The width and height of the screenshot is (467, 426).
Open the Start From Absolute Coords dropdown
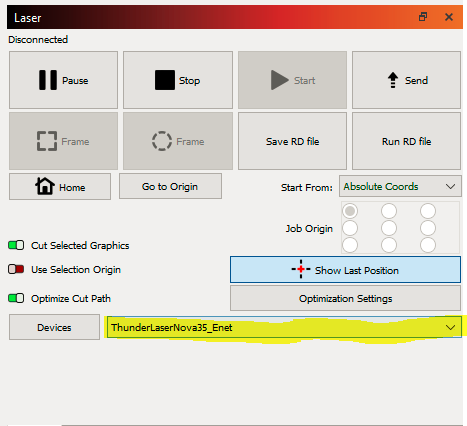(400, 186)
